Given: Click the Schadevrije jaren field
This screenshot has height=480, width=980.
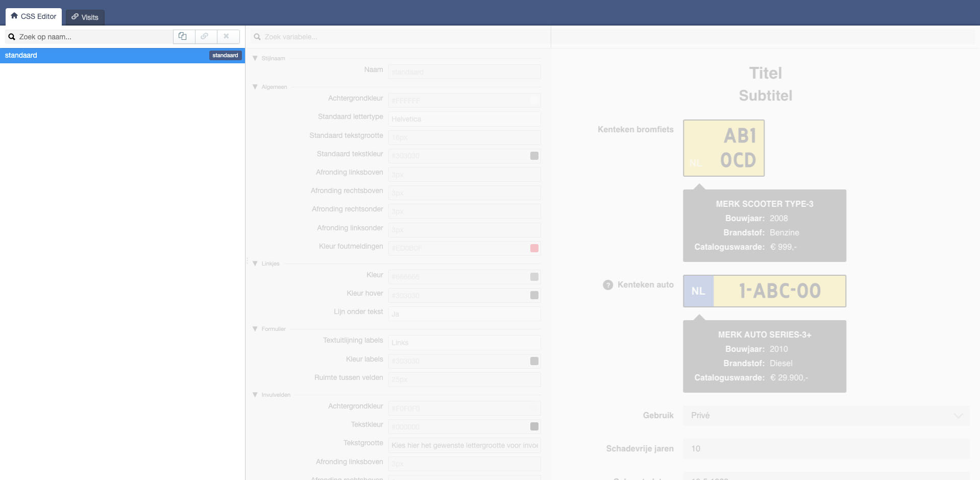Looking at the screenshot, I should [826, 449].
